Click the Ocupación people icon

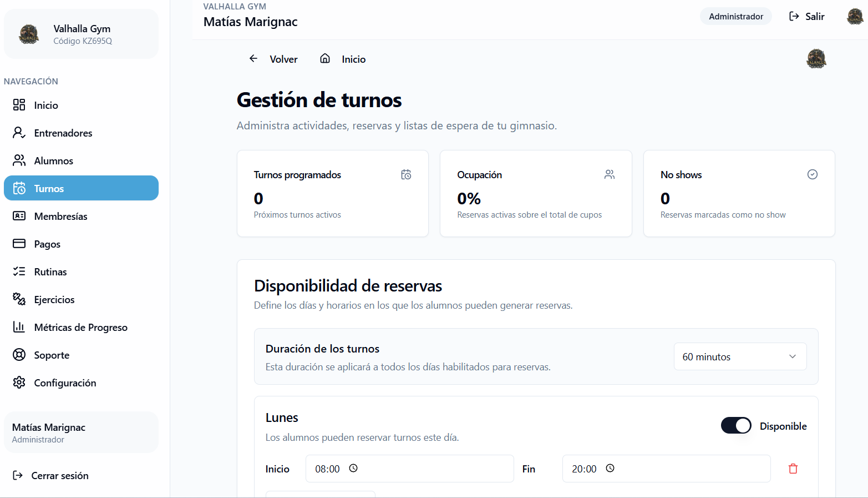pyautogui.click(x=610, y=175)
